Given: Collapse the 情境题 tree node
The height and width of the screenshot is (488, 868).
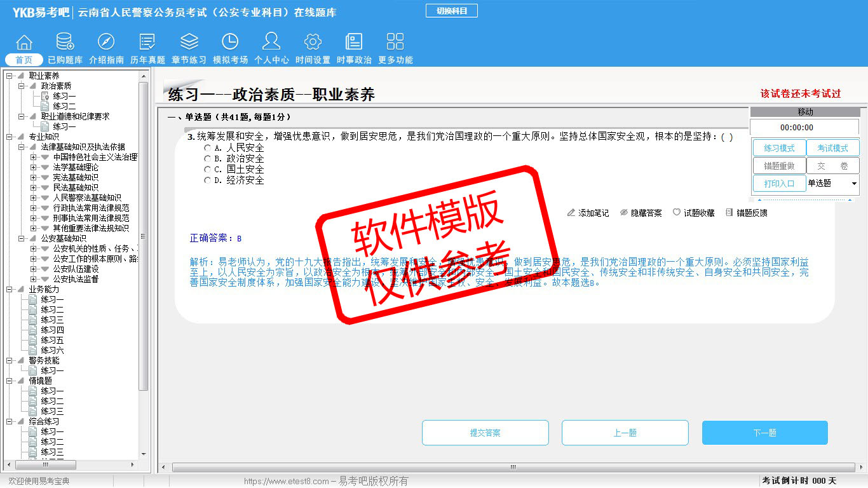Looking at the screenshot, I should pyautogui.click(x=9, y=381).
